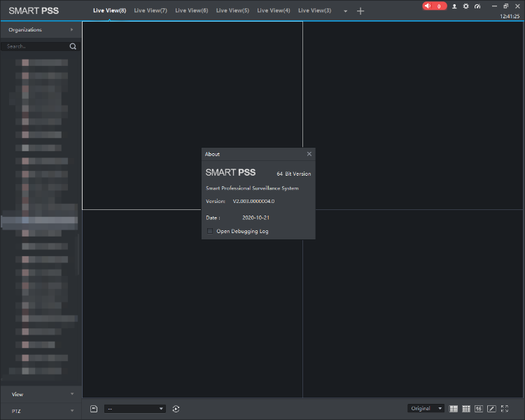Image resolution: width=525 pixels, height=420 pixels.
Task: Expand the PTZ panel
Action: pyautogui.click(x=41, y=411)
